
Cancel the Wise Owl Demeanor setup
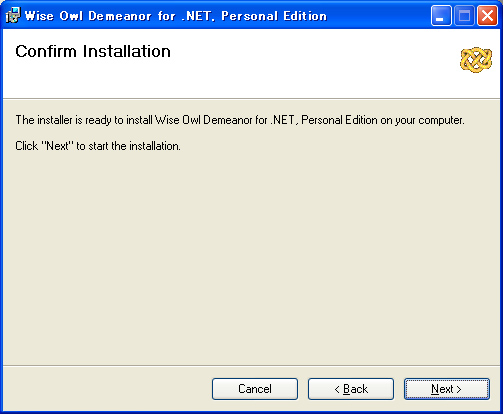point(255,389)
